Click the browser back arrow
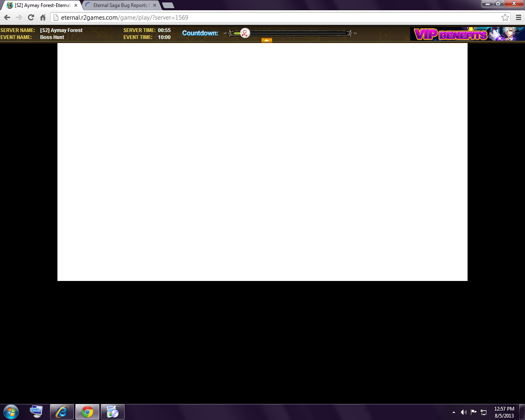Image resolution: width=525 pixels, height=420 pixels. click(7, 18)
